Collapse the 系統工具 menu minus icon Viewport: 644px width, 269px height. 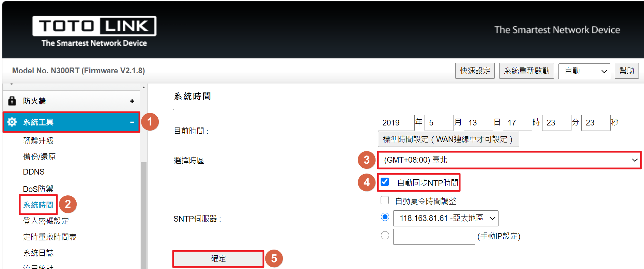coord(132,122)
